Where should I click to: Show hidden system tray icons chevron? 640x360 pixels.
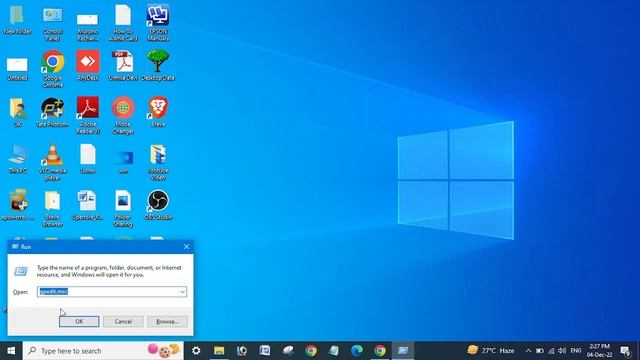pos(528,351)
